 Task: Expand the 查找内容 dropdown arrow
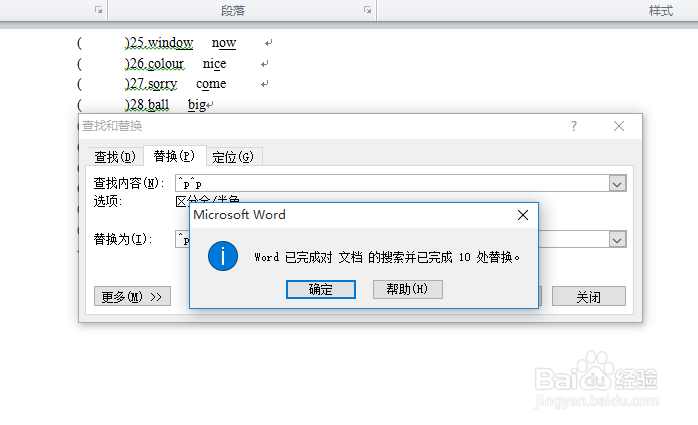(x=617, y=183)
